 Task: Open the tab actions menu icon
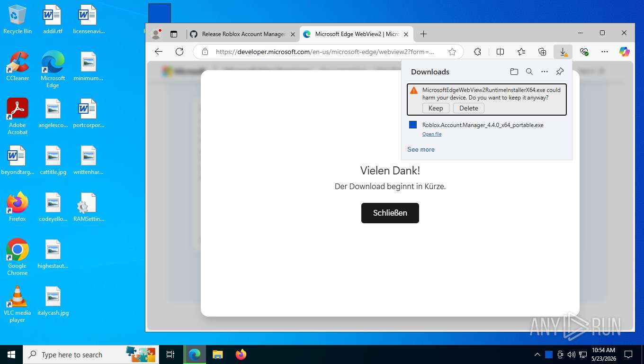[174, 34]
